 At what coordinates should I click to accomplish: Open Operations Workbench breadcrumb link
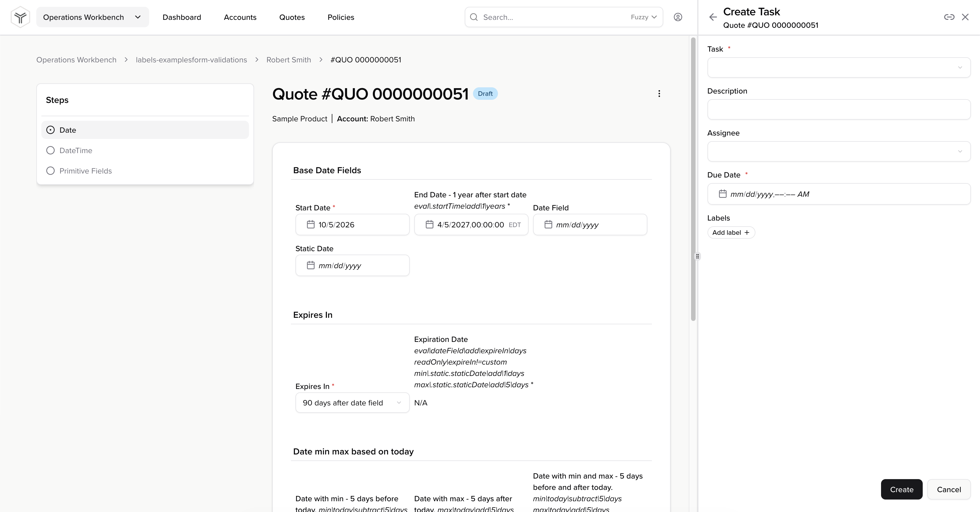click(x=77, y=60)
